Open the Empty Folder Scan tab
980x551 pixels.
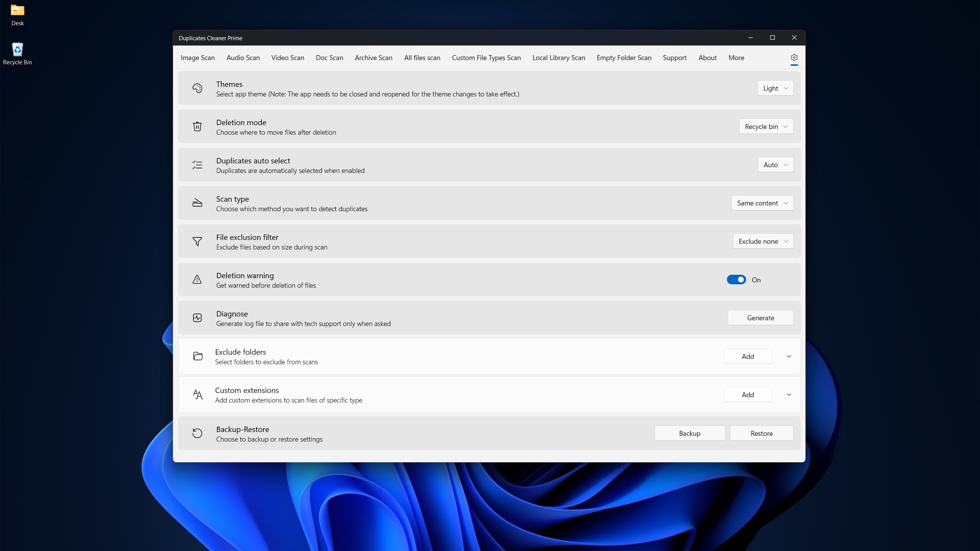coord(624,58)
